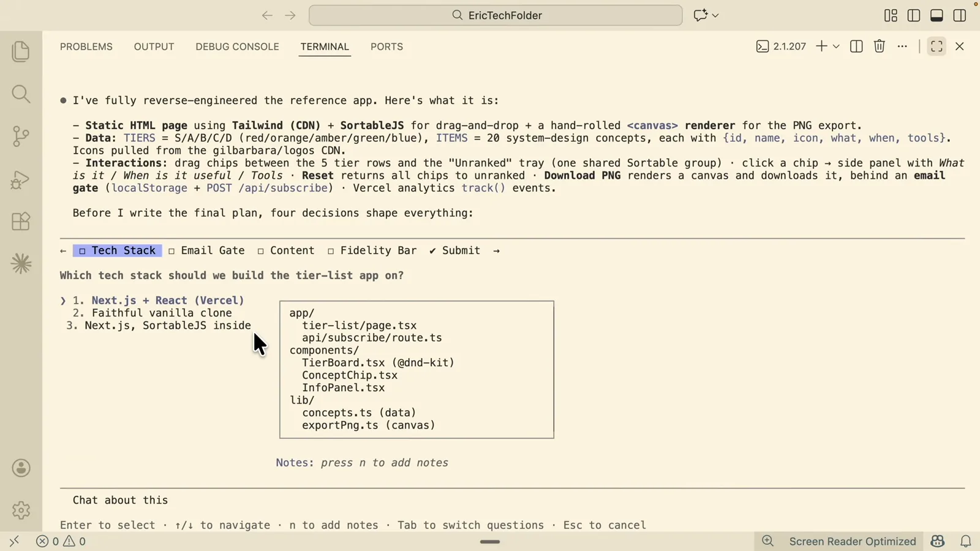Click the Chat about this option

pyautogui.click(x=120, y=500)
